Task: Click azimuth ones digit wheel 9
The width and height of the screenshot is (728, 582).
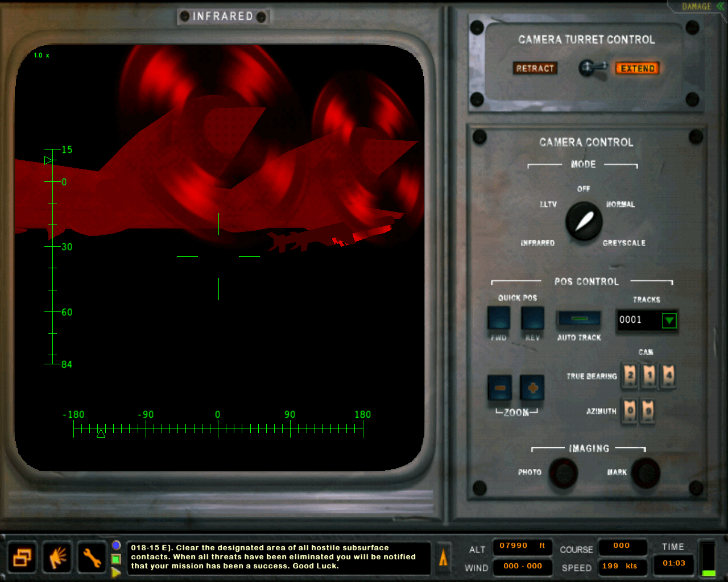Action: coord(648,410)
